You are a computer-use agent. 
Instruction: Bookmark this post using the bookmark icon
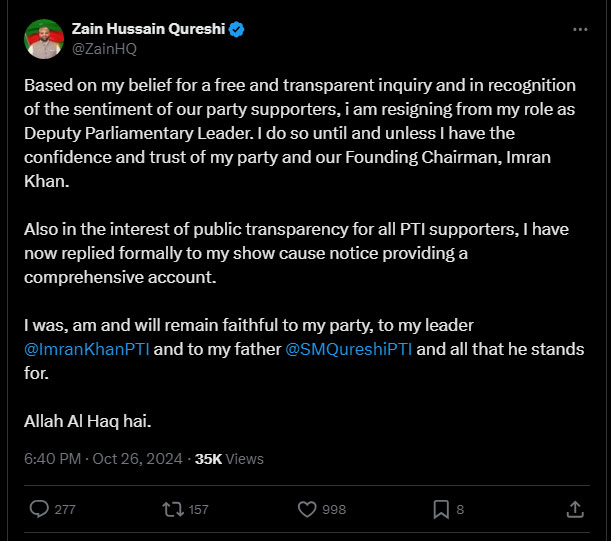441,509
